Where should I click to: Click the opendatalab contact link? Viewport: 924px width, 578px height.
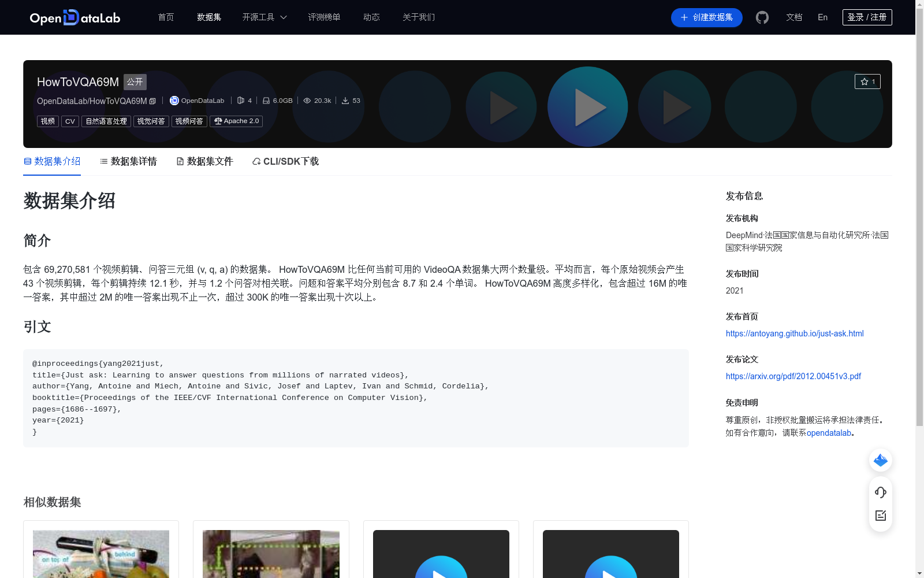point(829,433)
